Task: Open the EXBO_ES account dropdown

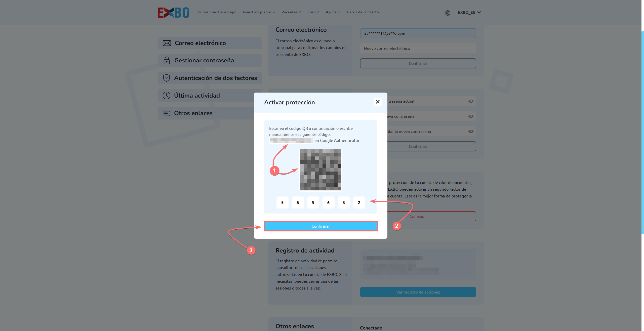Action: [x=469, y=12]
